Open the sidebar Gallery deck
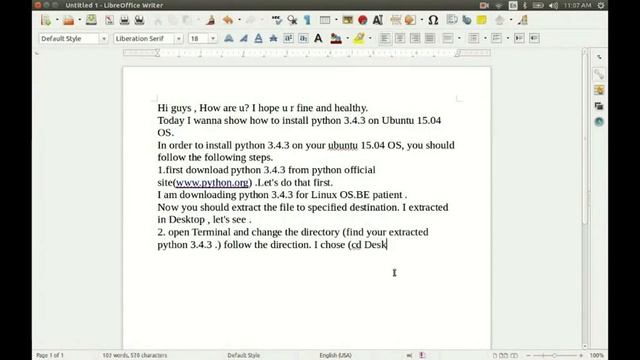The height and width of the screenshot is (360, 640). click(599, 106)
